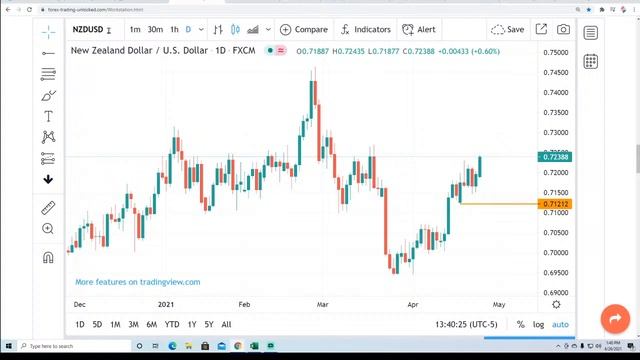640x360 pixels.
Task: Toggle magnet mode for drawings
Action: pyautogui.click(x=48, y=258)
